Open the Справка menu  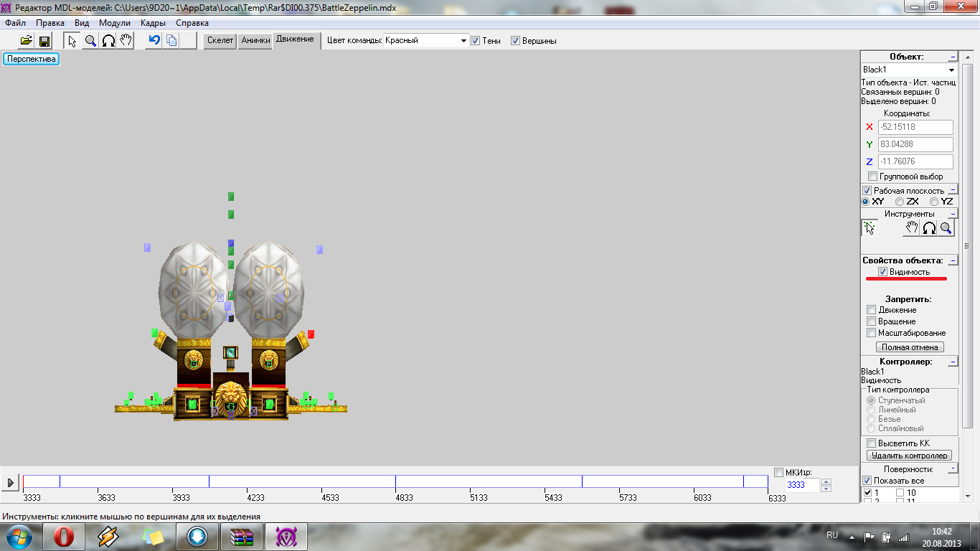pyautogui.click(x=192, y=23)
